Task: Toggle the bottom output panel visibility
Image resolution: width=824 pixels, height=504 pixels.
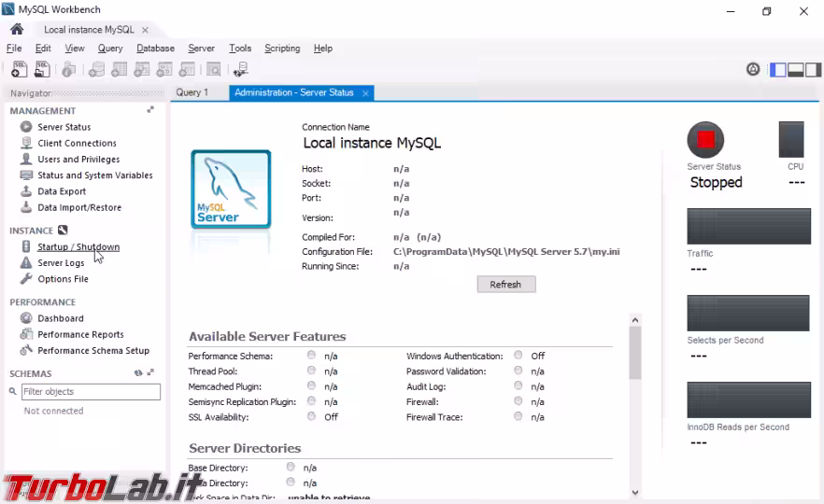Action: point(796,70)
